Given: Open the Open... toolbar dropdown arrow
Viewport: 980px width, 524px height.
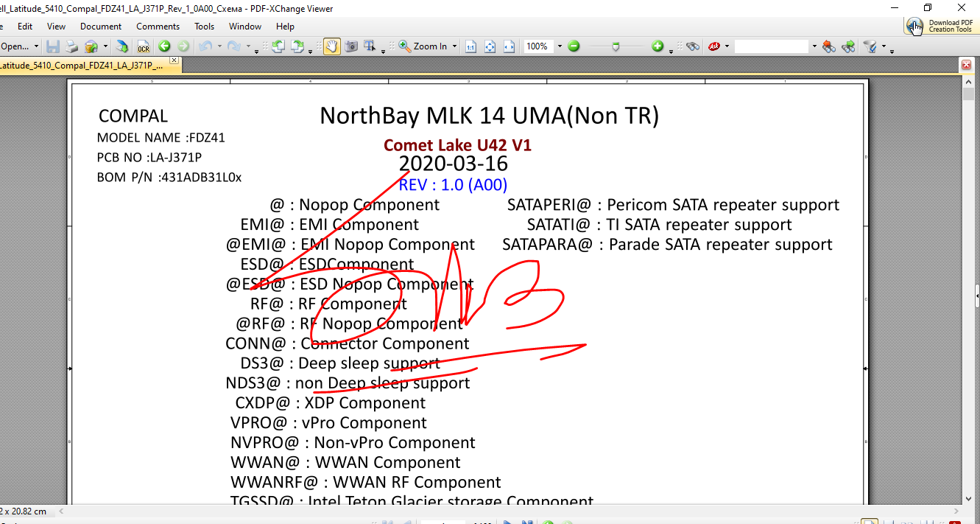Looking at the screenshot, I should pyautogui.click(x=36, y=46).
